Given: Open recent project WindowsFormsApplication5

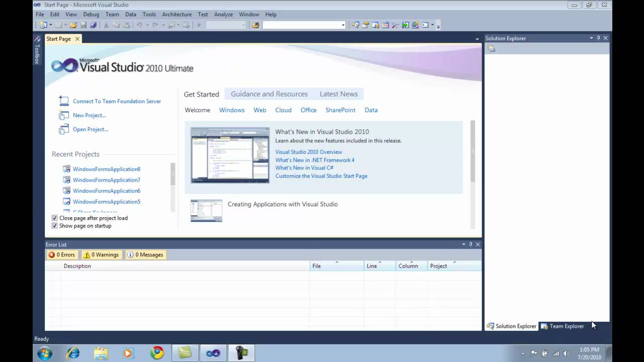Looking at the screenshot, I should click(x=106, y=202).
